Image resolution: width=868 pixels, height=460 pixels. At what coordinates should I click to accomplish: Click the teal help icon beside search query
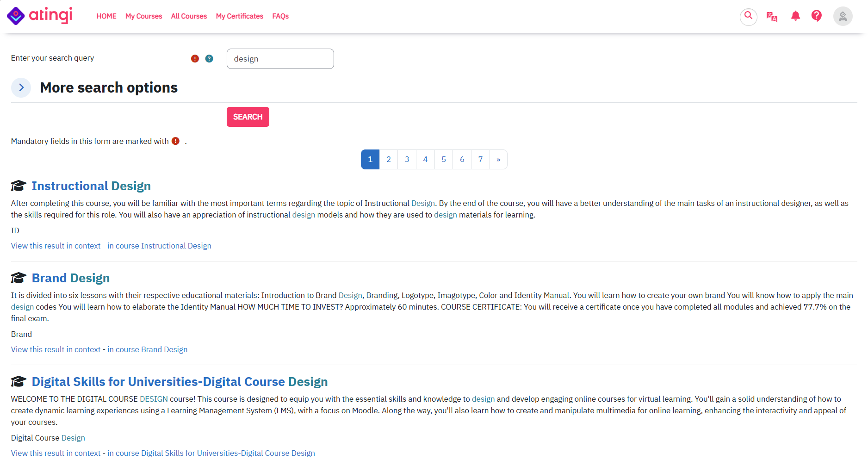[209, 59]
